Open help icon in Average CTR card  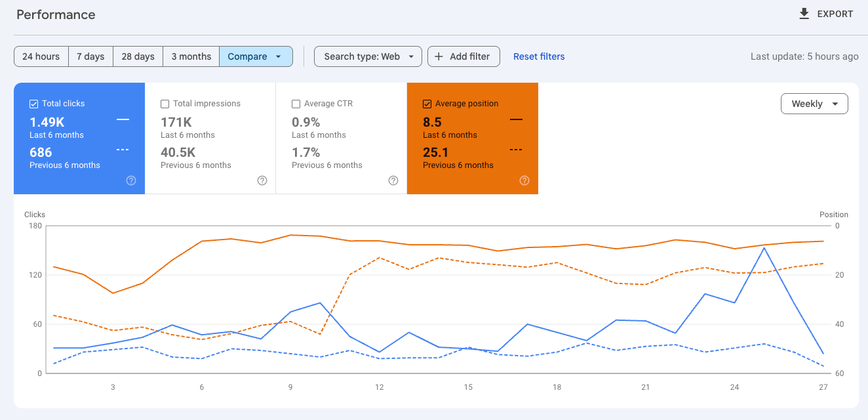tap(393, 180)
